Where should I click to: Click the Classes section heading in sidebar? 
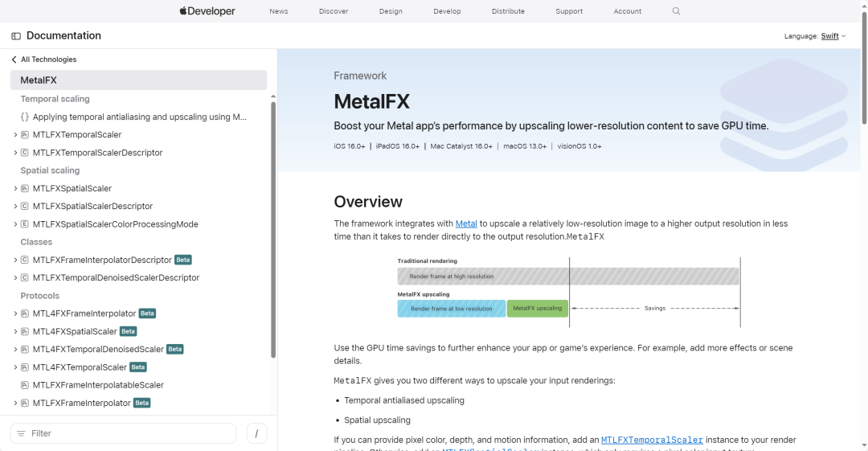point(36,242)
